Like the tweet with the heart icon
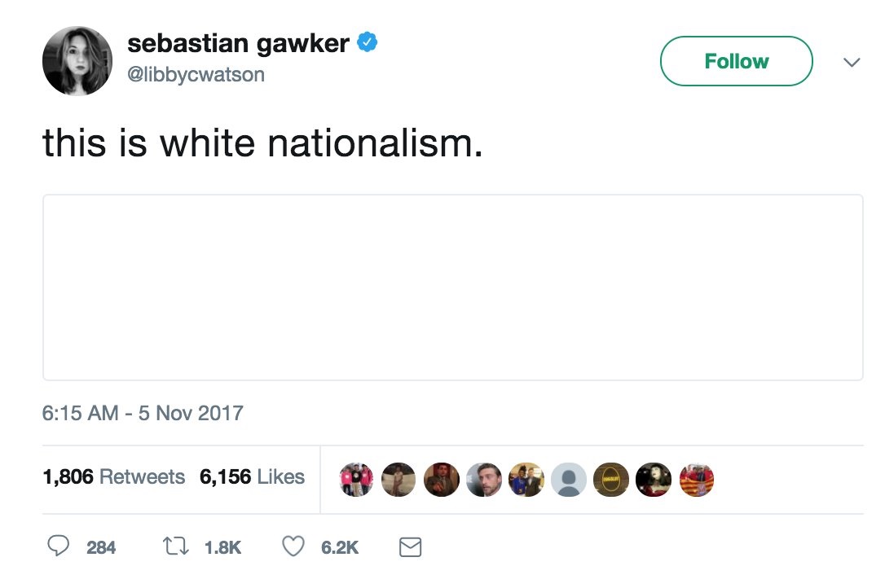 [293, 546]
